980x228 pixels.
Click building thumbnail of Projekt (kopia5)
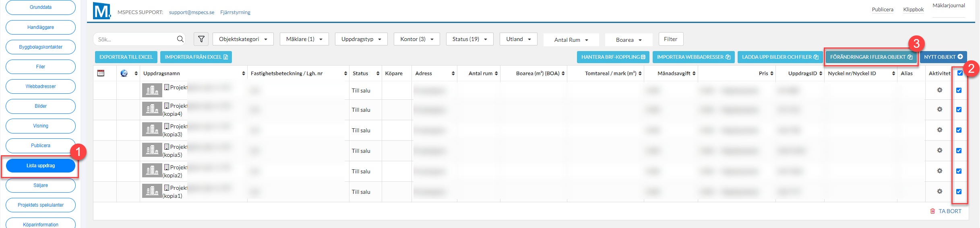[x=152, y=150]
